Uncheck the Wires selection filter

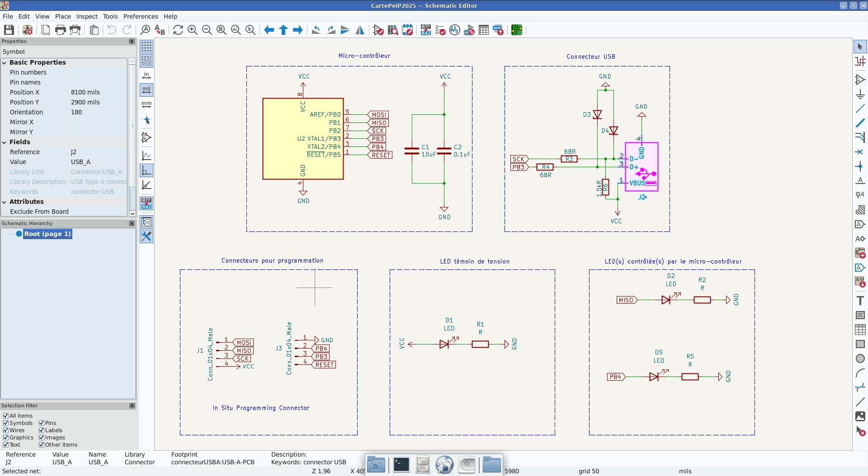(6, 430)
